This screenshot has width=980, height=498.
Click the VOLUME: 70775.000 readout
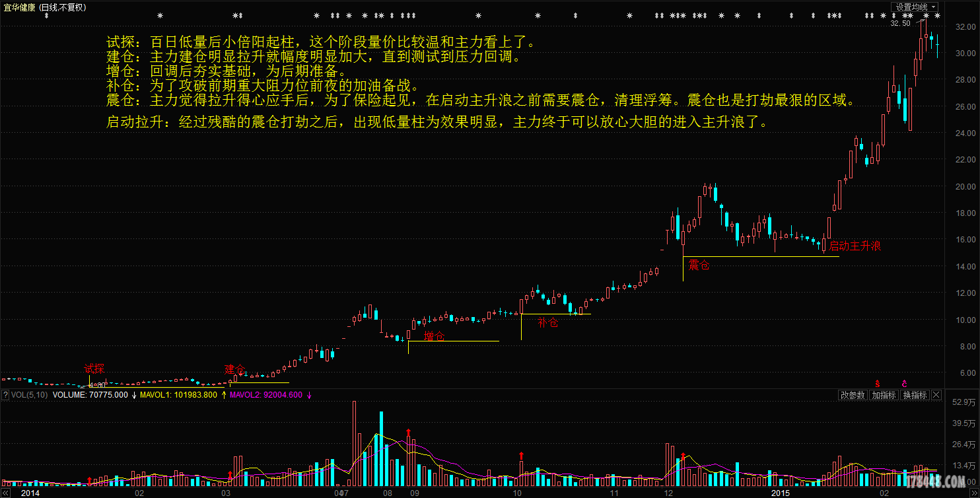click(x=90, y=395)
